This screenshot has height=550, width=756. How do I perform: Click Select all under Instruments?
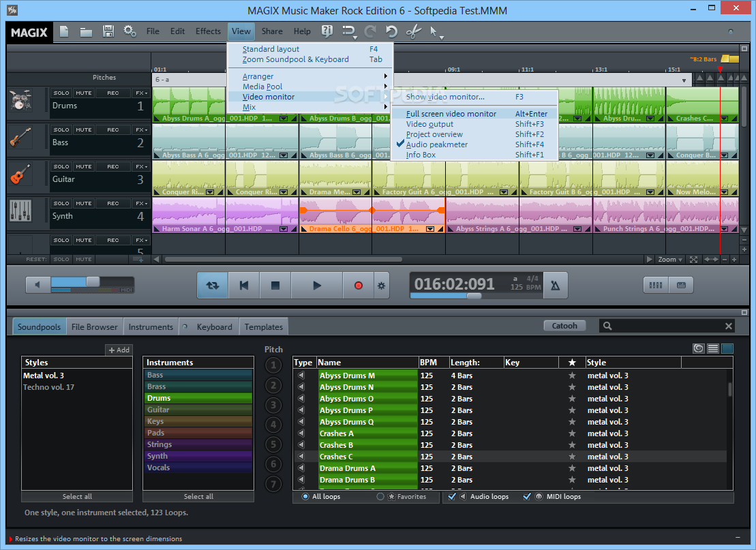pos(198,496)
